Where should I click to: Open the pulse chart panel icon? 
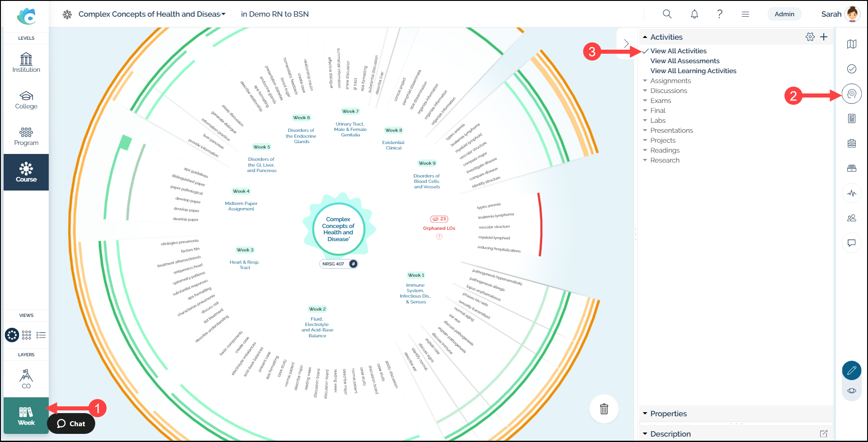click(852, 193)
